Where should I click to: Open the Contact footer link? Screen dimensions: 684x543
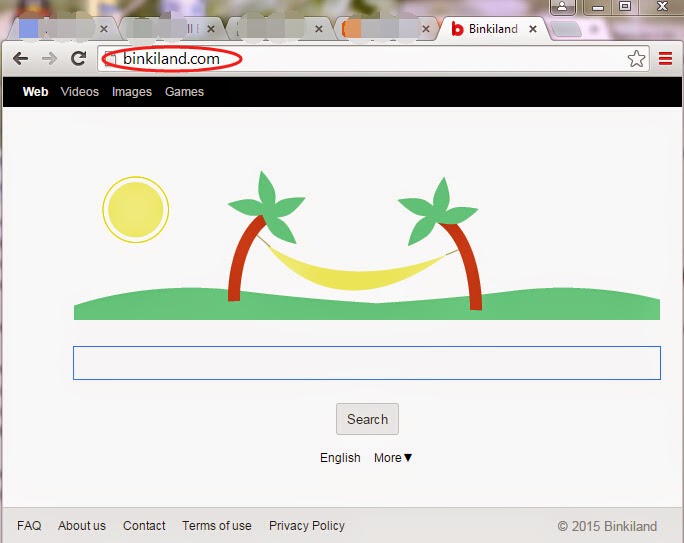point(144,526)
